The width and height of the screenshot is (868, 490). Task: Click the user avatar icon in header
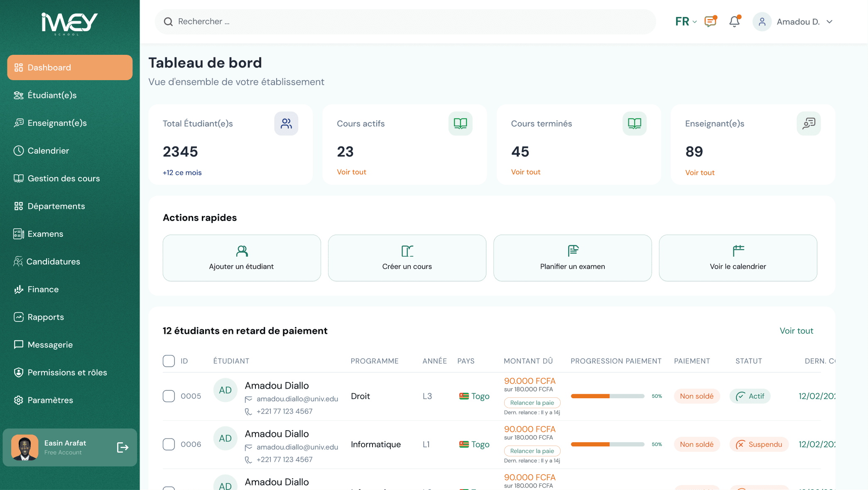(762, 22)
